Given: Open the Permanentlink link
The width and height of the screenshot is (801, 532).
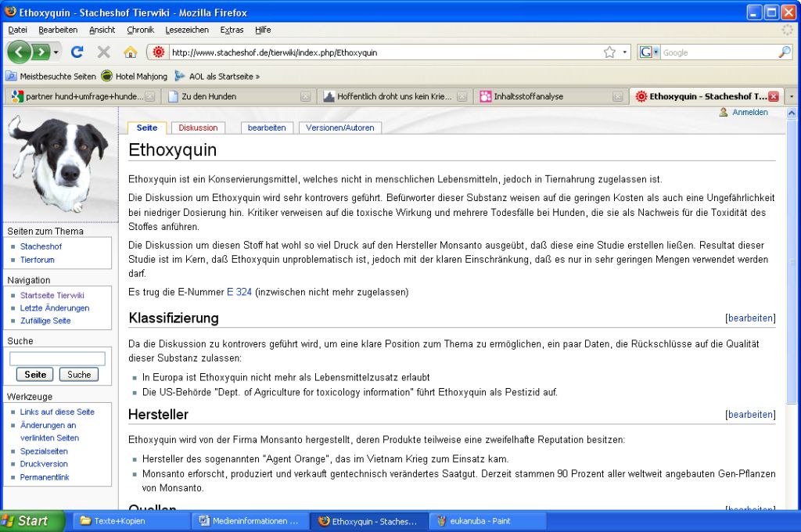Looking at the screenshot, I should [45, 477].
